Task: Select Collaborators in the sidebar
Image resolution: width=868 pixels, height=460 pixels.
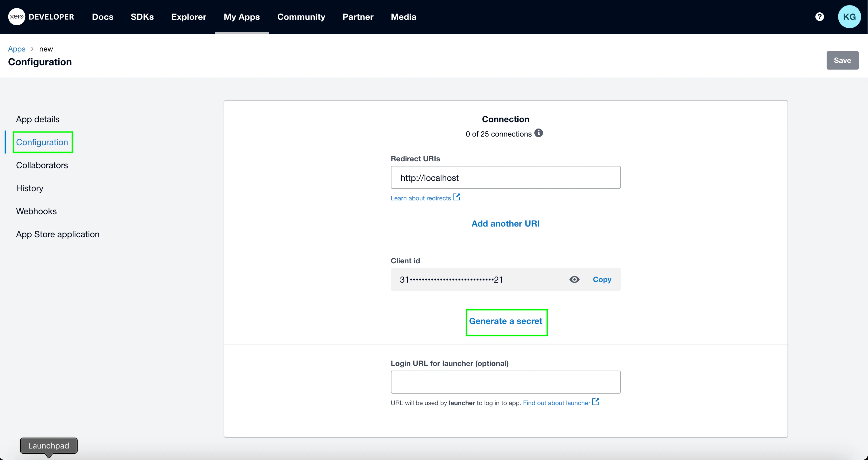Action: click(x=42, y=165)
